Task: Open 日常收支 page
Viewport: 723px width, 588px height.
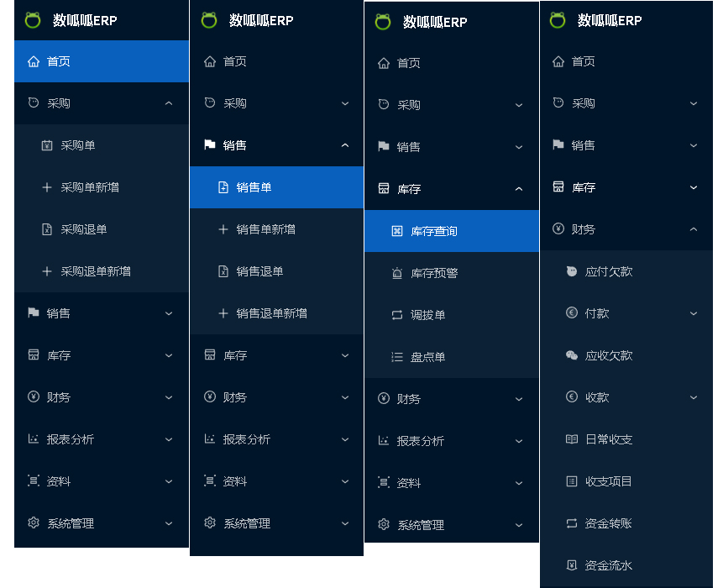Action: pos(626,439)
